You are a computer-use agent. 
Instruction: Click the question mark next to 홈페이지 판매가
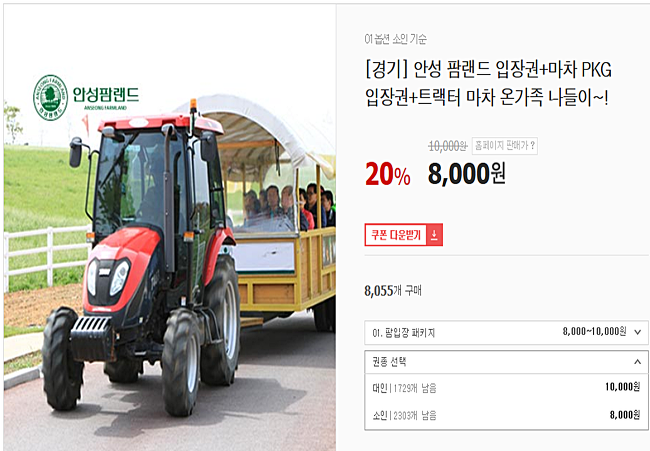532,145
